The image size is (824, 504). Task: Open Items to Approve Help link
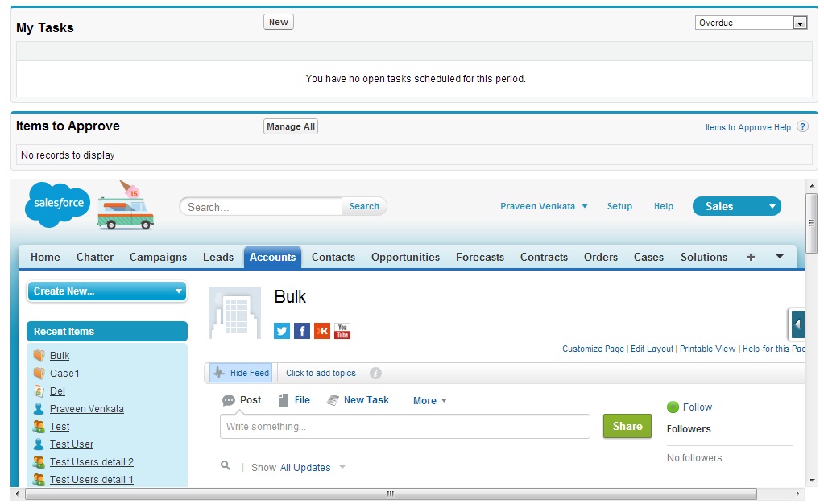click(x=747, y=127)
